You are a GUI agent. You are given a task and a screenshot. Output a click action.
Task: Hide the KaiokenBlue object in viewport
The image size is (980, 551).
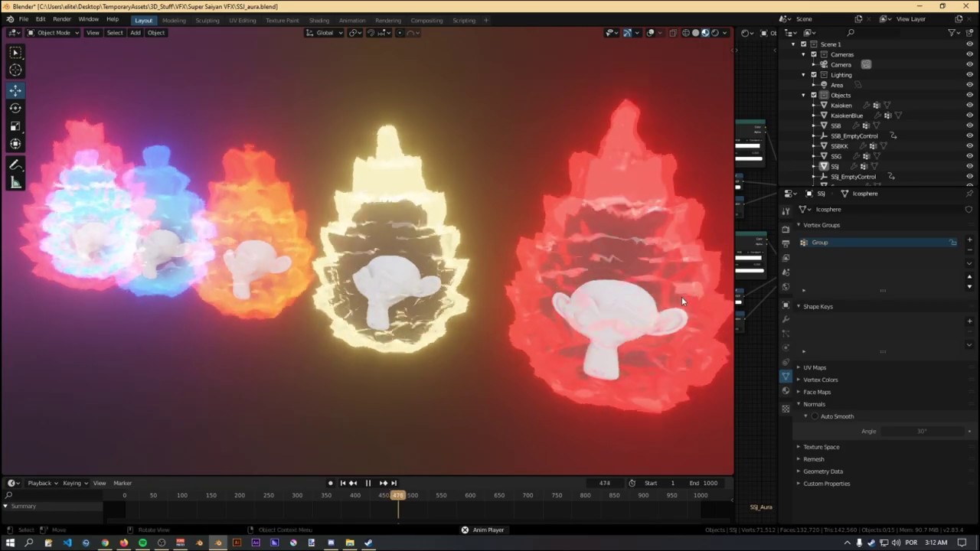point(969,116)
